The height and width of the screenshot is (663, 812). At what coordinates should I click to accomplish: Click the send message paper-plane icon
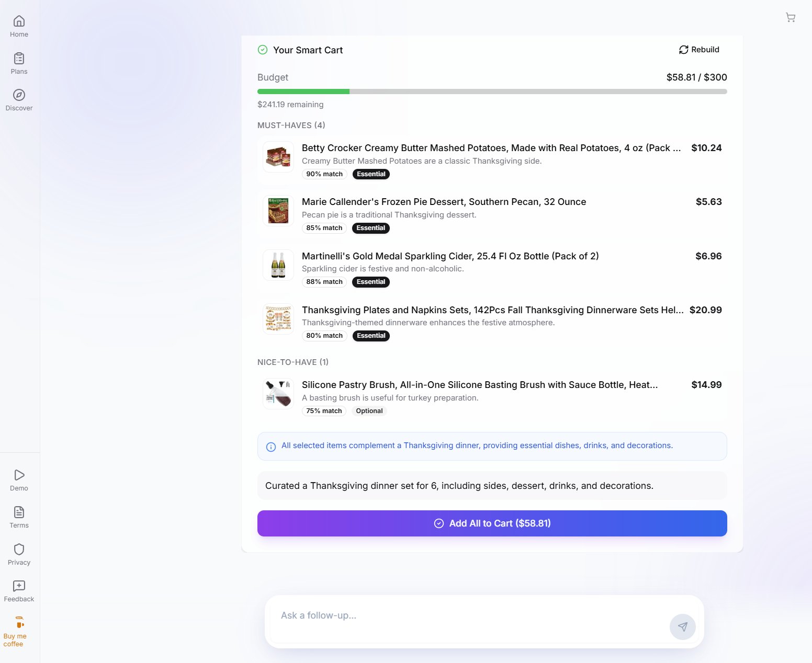(682, 626)
